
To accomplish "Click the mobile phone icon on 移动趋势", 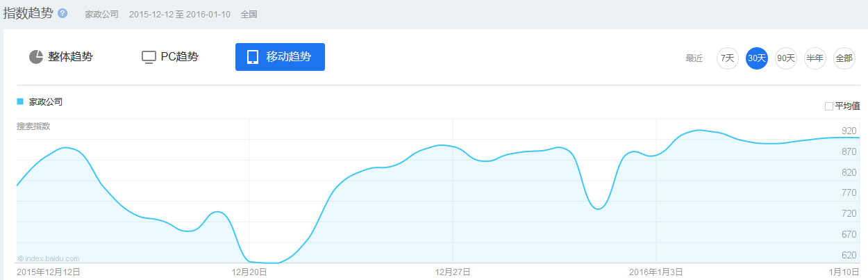I will pyautogui.click(x=253, y=57).
